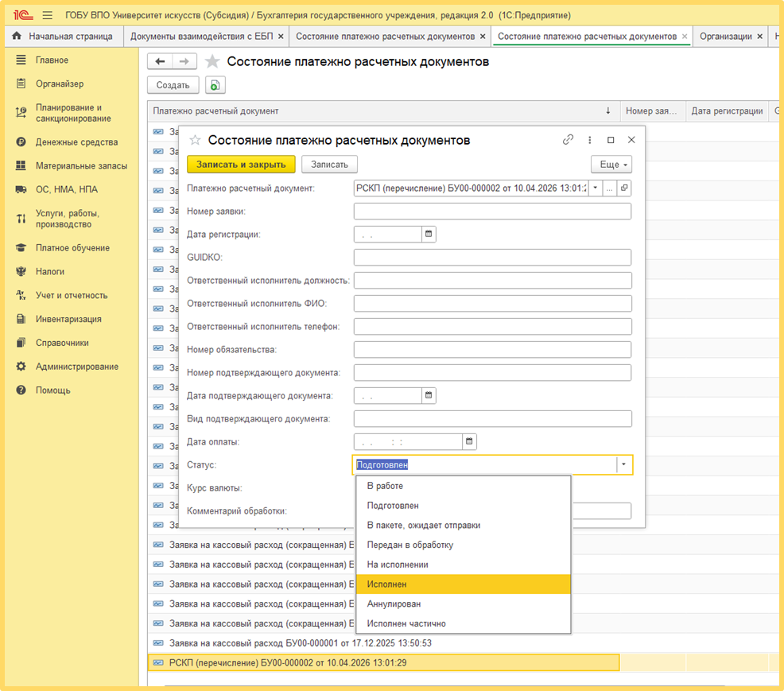Screen dimensions: 784x691
Task: Click GUIDKO input field
Action: tap(492, 257)
